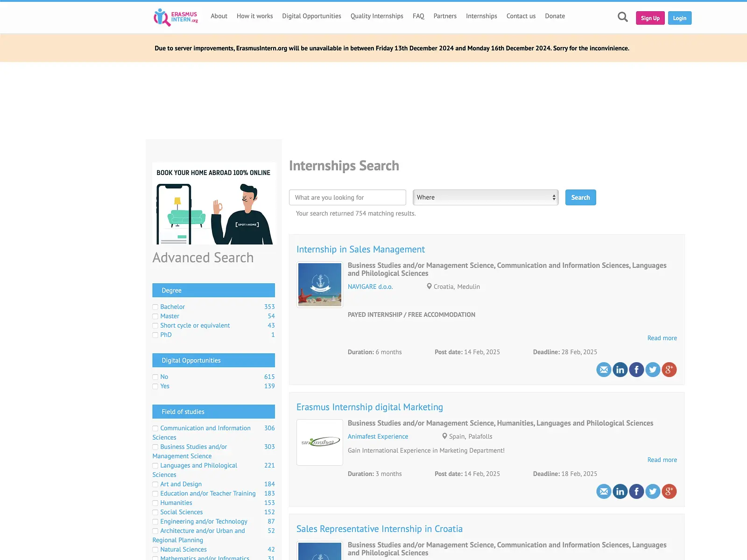Check Digital Opportunities Yes filter
The image size is (747, 560).
[x=155, y=386]
